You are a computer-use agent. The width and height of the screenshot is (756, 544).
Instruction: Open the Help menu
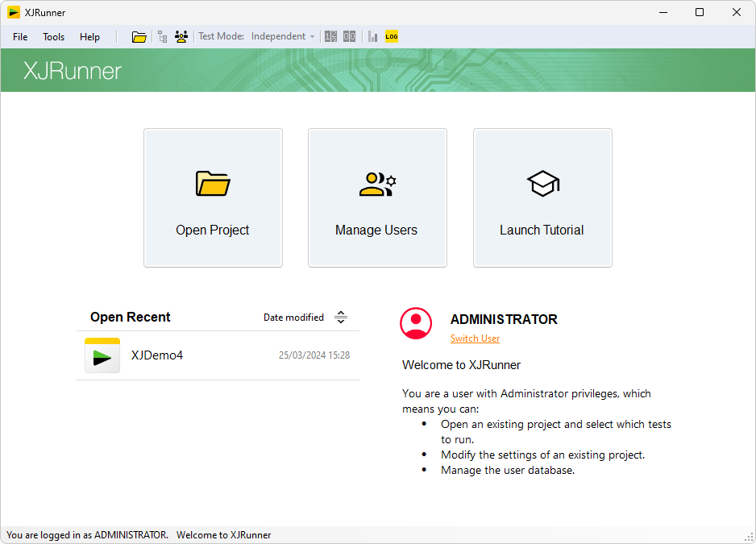(89, 37)
